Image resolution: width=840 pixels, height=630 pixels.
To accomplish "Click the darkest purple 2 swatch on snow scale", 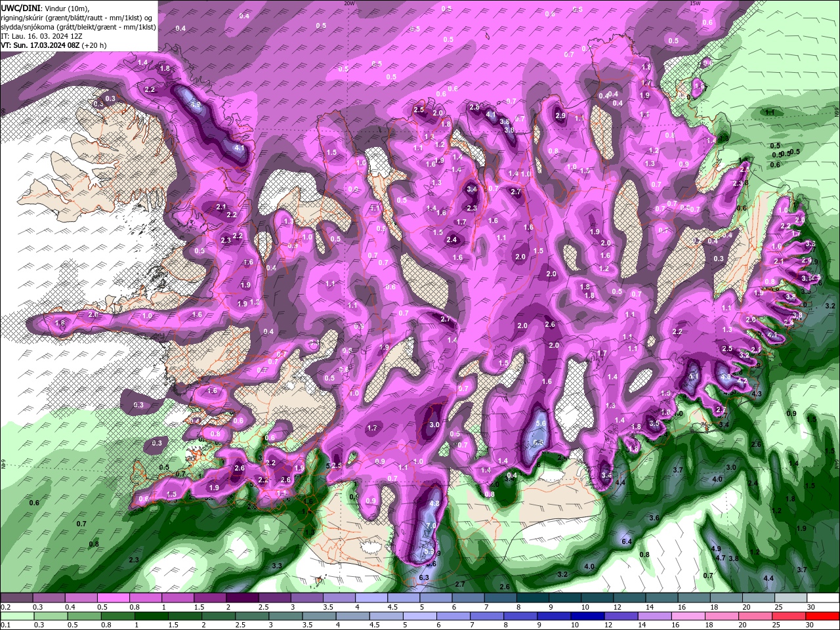I will 242,598.
